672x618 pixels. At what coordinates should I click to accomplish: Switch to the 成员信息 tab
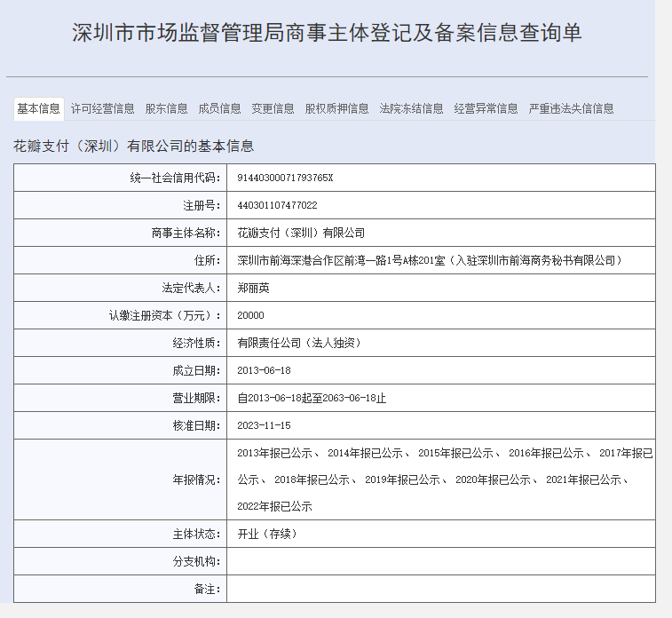coord(219,109)
